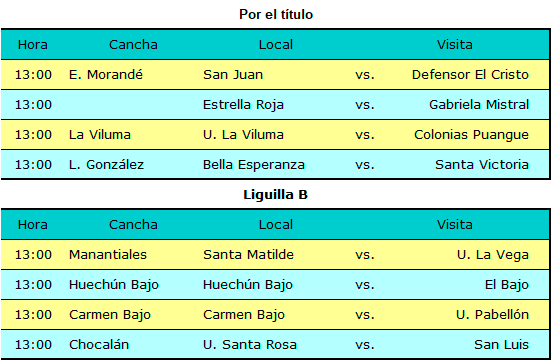Select the Manantiales field cell
Screen dimensions: 551x360
tap(108, 255)
